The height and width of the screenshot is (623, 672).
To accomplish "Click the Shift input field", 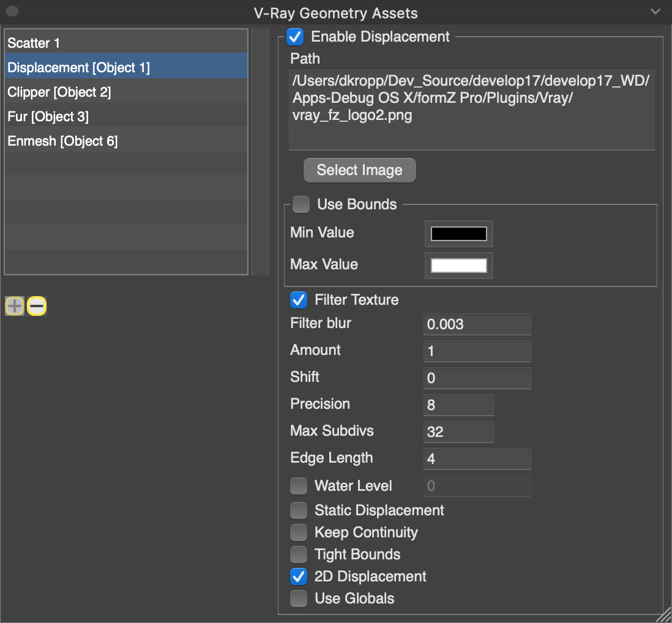I will pyautogui.click(x=477, y=378).
